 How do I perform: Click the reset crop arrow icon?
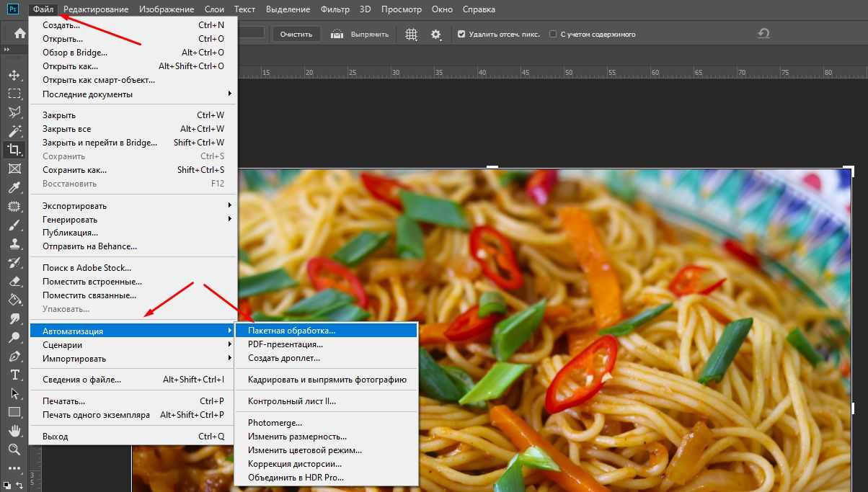(x=763, y=34)
